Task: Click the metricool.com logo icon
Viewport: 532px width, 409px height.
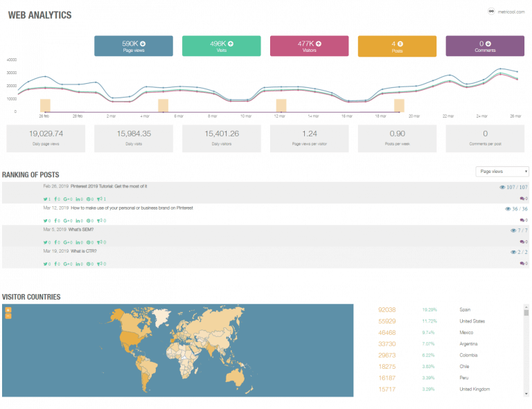Action: click(491, 11)
